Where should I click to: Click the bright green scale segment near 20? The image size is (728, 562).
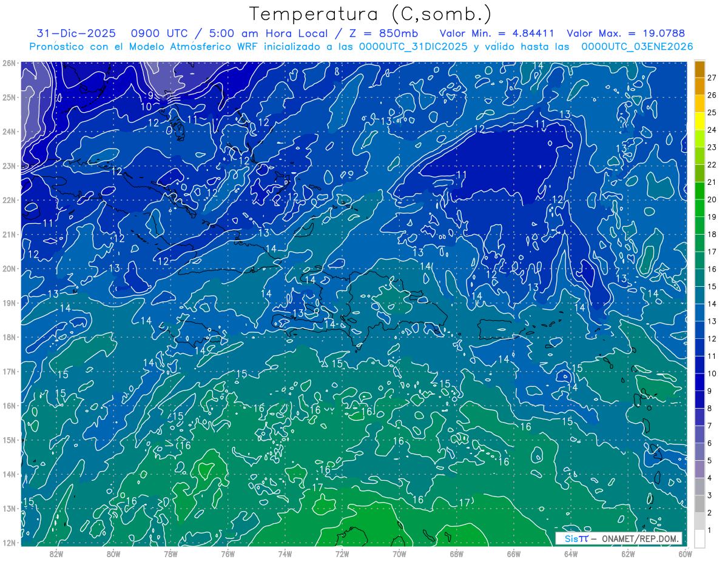pos(699,191)
